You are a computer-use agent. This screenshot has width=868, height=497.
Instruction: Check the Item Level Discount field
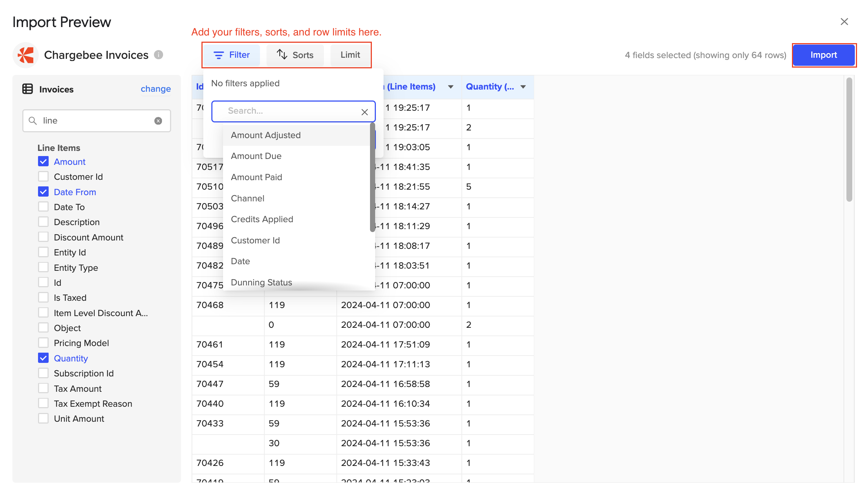[43, 313]
